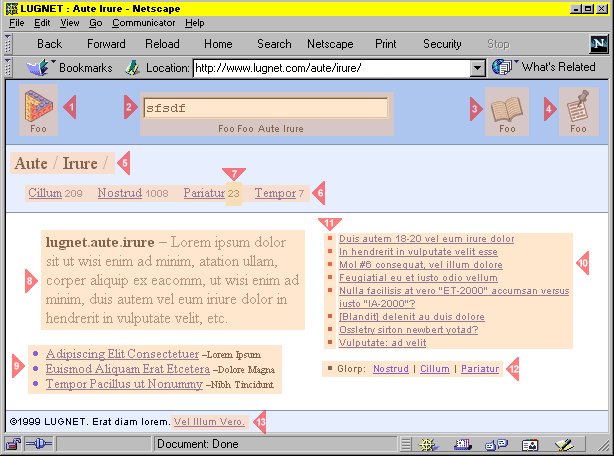614x456 pixels.
Task: Follow the Nostrud link under Aute / Irure
Action: (119, 193)
